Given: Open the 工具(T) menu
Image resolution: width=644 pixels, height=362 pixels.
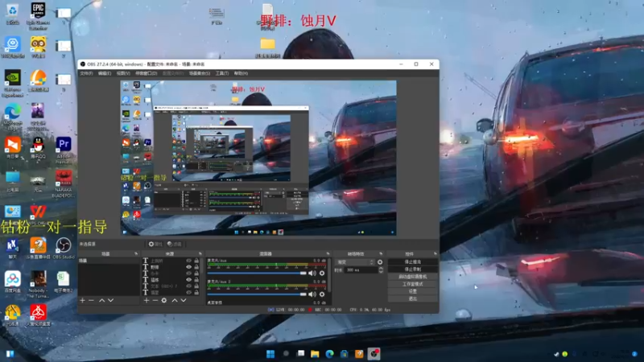Looking at the screenshot, I should click(222, 73).
